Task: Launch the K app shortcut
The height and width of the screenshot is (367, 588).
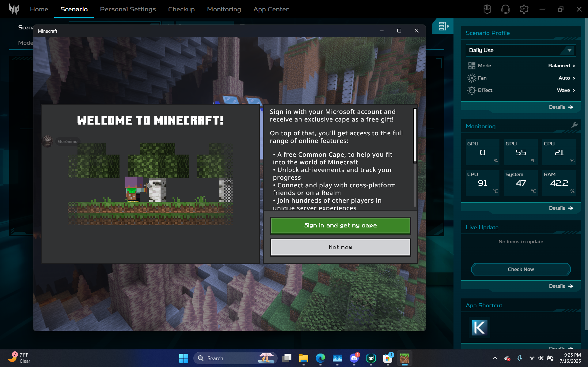Action: [479, 328]
